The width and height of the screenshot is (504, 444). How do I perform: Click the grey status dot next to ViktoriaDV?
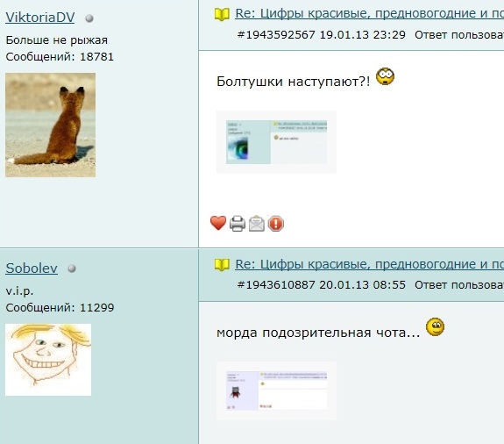coord(89,18)
